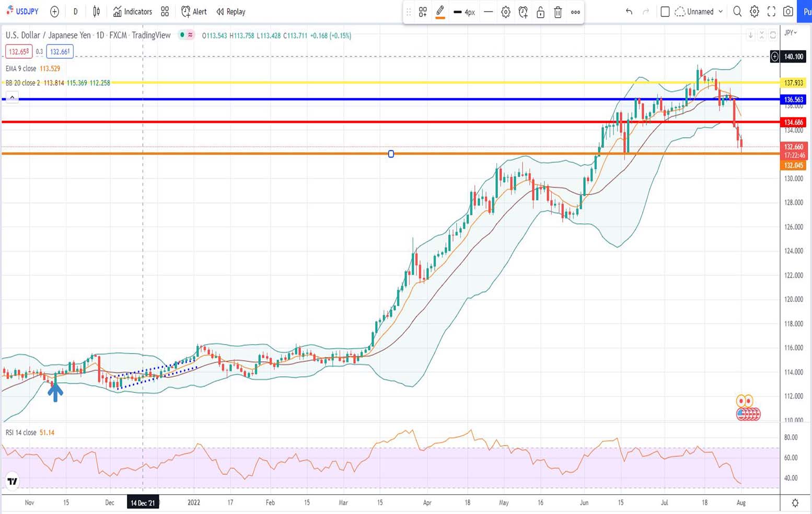Screen dimensions: 812x514
Task: Toggle the drawing lock padlock
Action: pos(540,12)
